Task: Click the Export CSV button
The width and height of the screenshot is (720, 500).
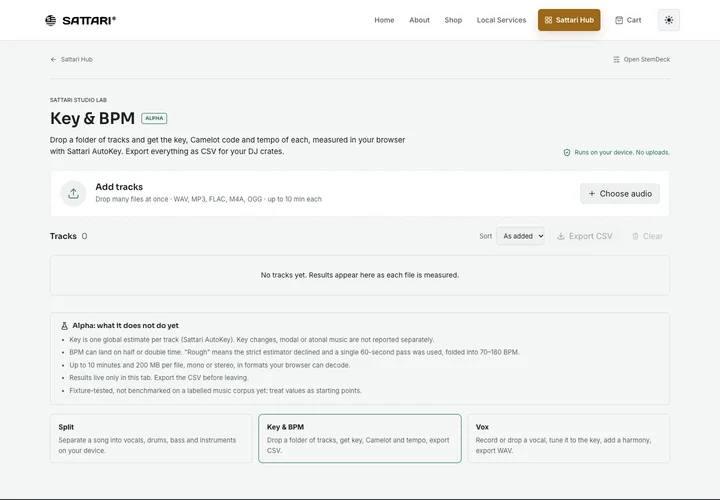Action: click(x=585, y=236)
